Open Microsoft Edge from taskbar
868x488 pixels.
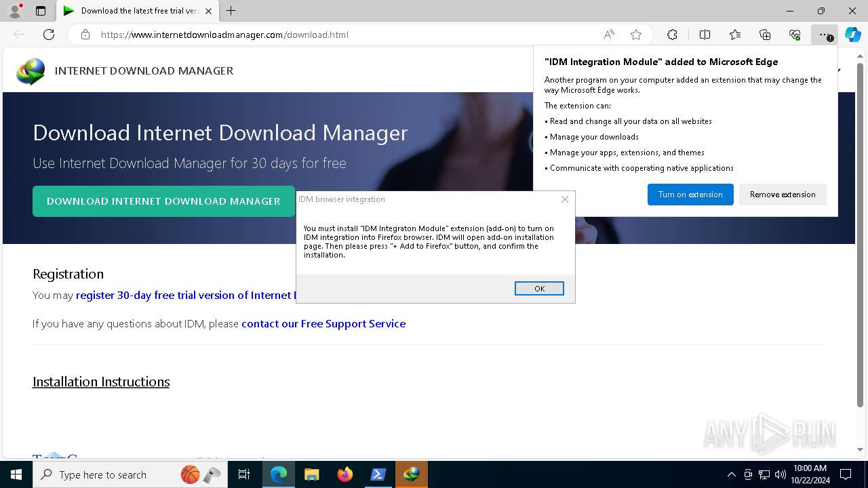279,474
